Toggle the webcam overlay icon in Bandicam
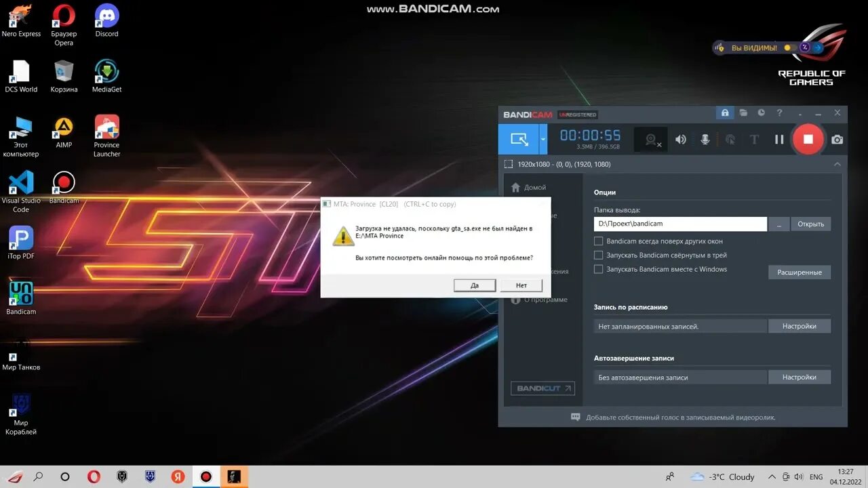The image size is (868, 488). (x=652, y=140)
